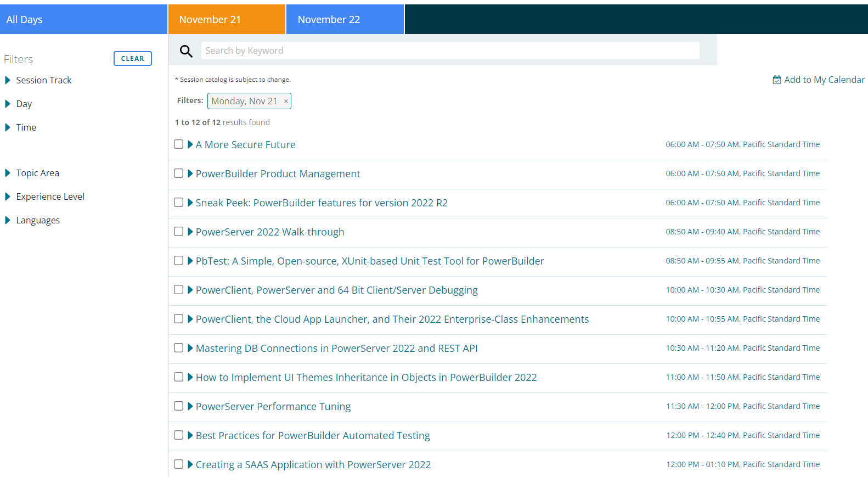Click the Search by Keyword field

(450, 50)
